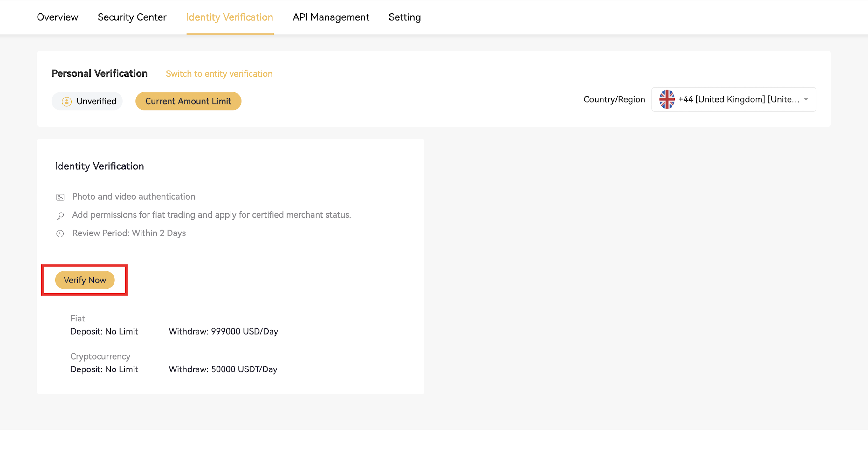Image resolution: width=868 pixels, height=460 pixels.
Task: Click the clock icon next to Review Period
Action: click(60, 233)
